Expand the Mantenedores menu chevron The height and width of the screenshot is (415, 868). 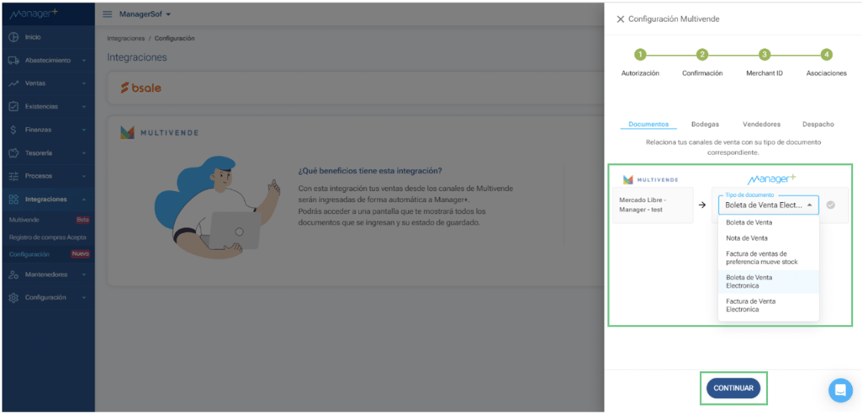(x=83, y=274)
